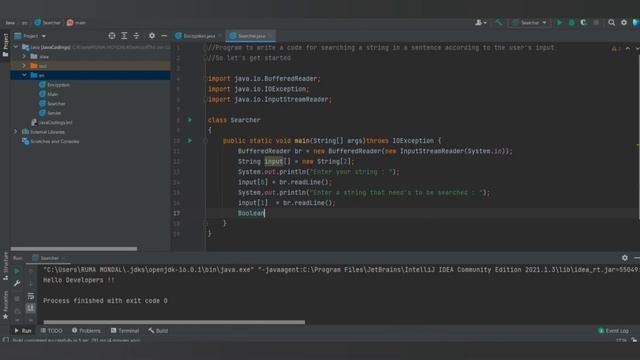Toggle scroll to end in Run console
640x360 pixels.
tap(31, 308)
